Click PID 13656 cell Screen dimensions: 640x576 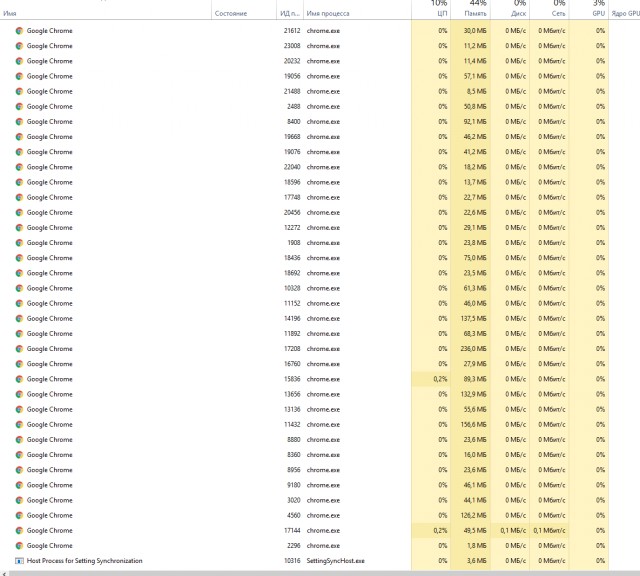[x=292, y=394]
